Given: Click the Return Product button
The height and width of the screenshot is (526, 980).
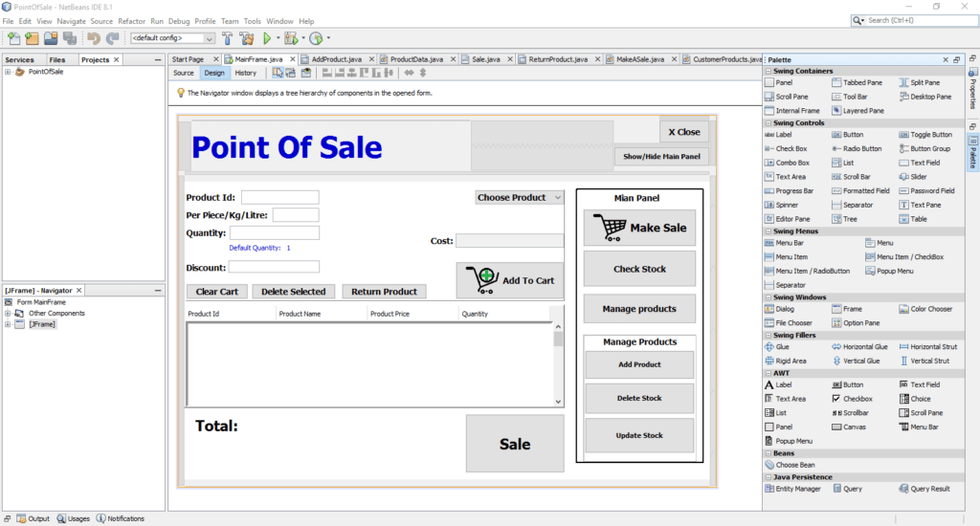Looking at the screenshot, I should (384, 291).
